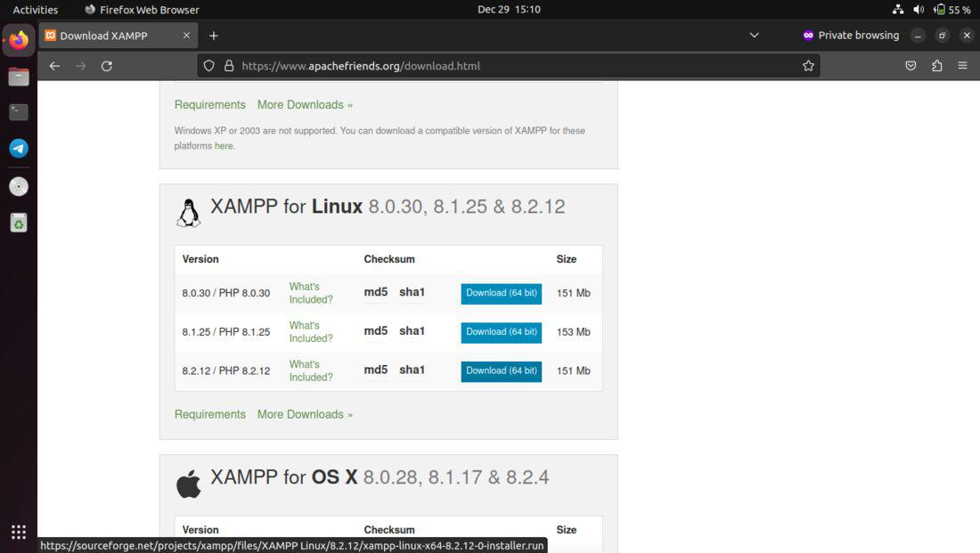Follow the 'here' compatible version link
The width and height of the screenshot is (980, 553).
point(223,145)
